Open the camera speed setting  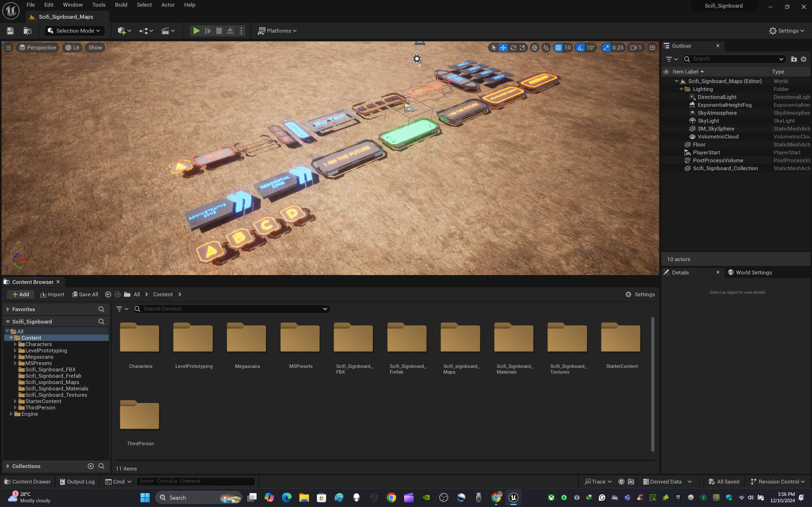pos(636,48)
